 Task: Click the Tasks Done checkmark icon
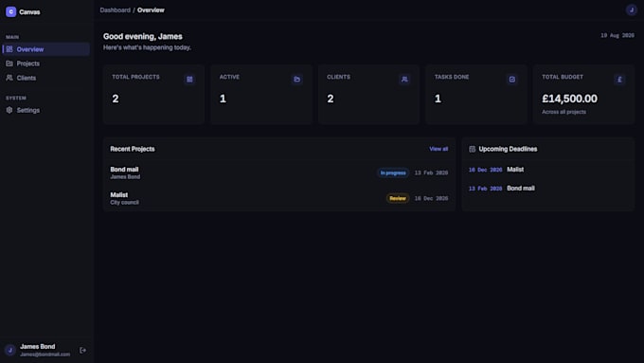tap(512, 80)
